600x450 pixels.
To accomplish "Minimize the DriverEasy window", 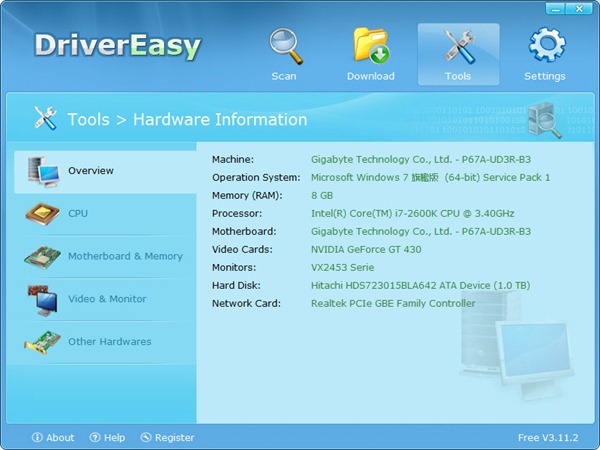I will click(555, 8).
